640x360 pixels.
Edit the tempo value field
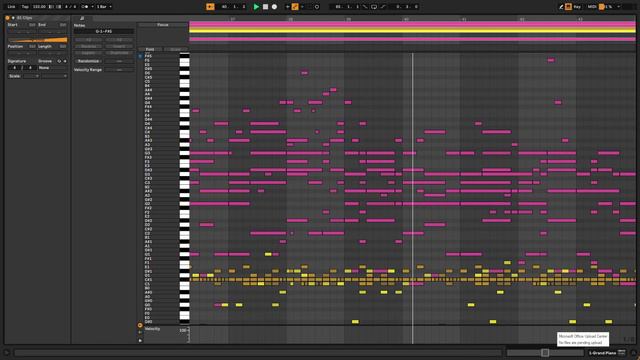pyautogui.click(x=39, y=7)
